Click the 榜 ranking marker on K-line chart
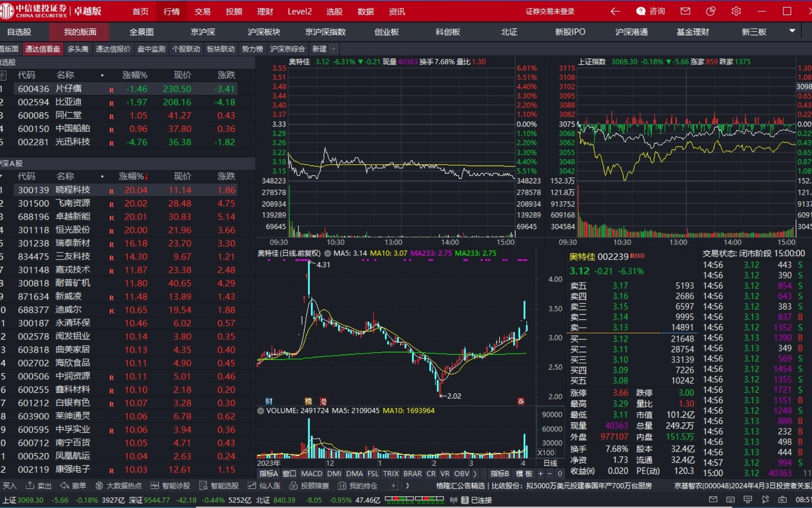Image resolution: width=812 pixels, height=508 pixels. 308,401
